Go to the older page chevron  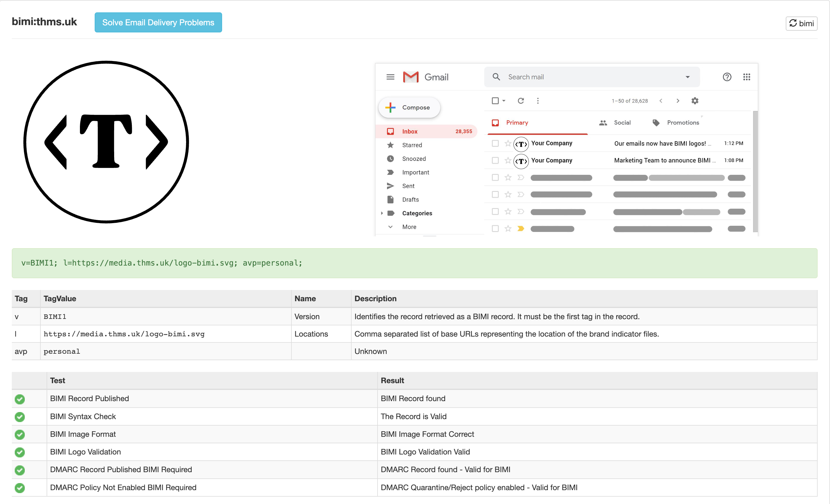pyautogui.click(x=678, y=101)
